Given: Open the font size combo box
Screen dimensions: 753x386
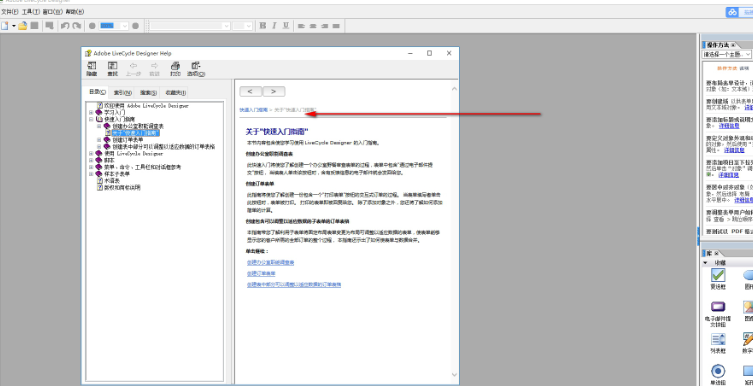Looking at the screenshot, I should pyautogui.click(x=243, y=26).
